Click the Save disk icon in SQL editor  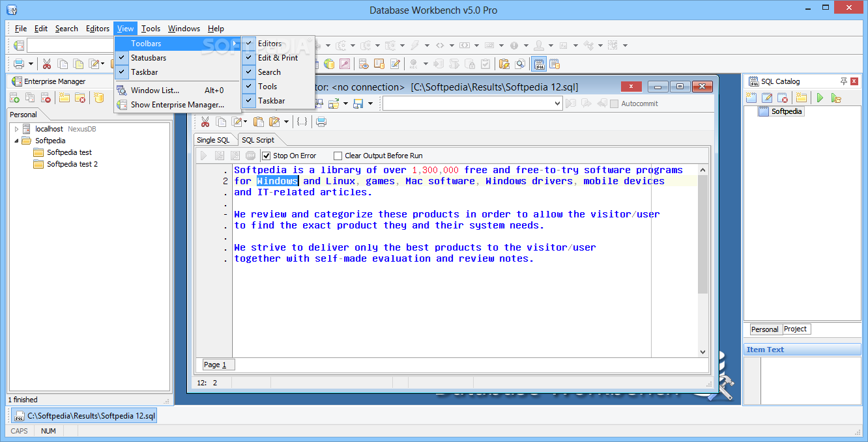click(358, 104)
